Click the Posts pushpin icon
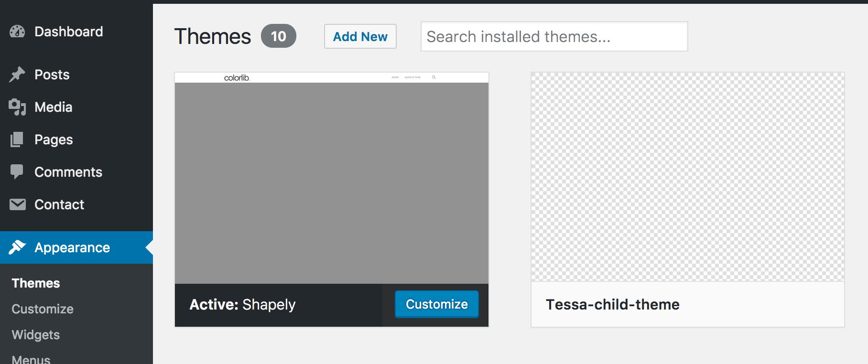 [17, 75]
